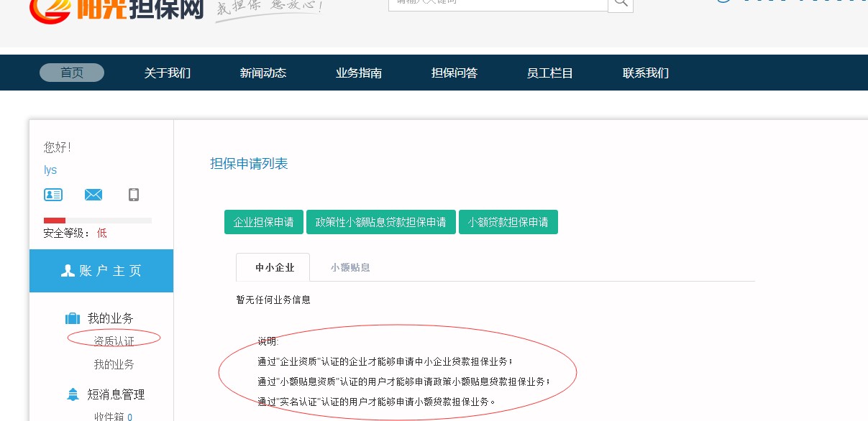
Task: Open the 首页 navigation item
Action: tap(72, 73)
